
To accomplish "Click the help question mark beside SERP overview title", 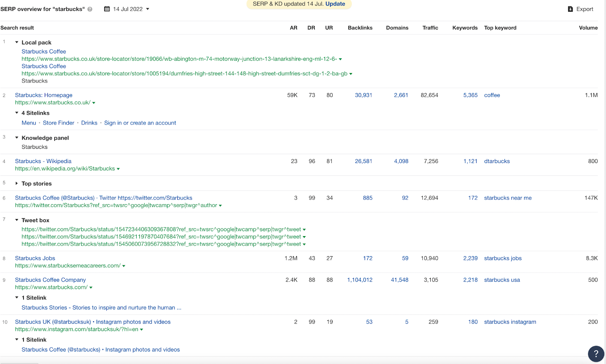I will pyautogui.click(x=90, y=9).
